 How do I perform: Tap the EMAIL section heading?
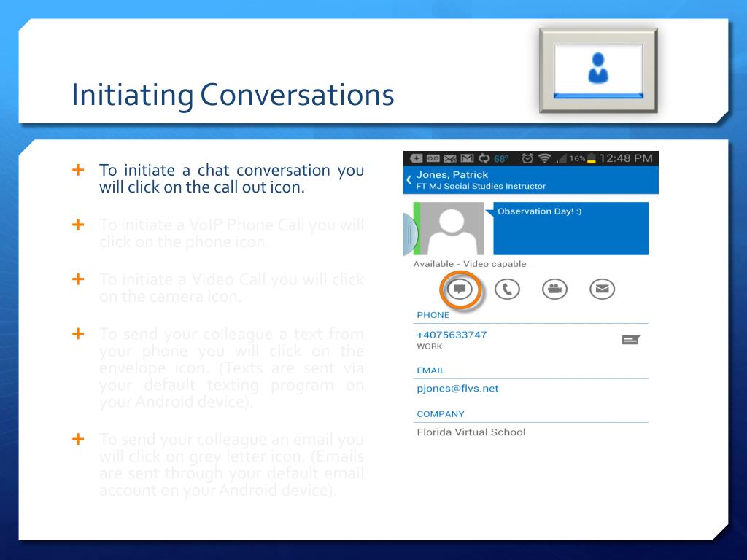coord(430,370)
